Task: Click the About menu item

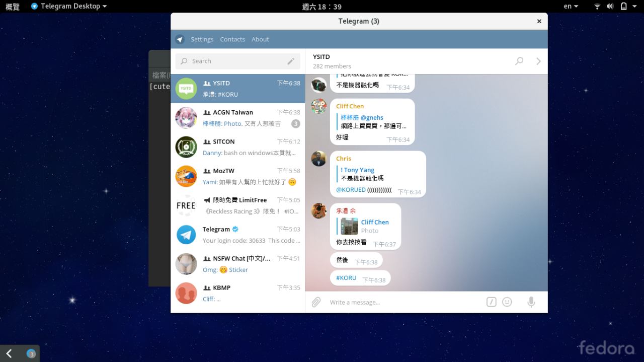Action: coord(260,39)
